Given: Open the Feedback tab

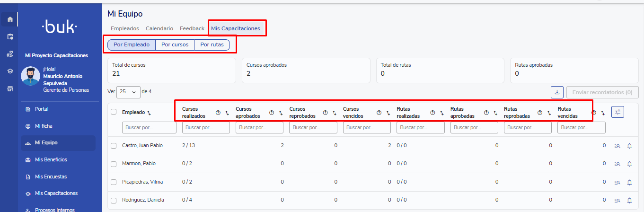Looking at the screenshot, I should [x=192, y=28].
